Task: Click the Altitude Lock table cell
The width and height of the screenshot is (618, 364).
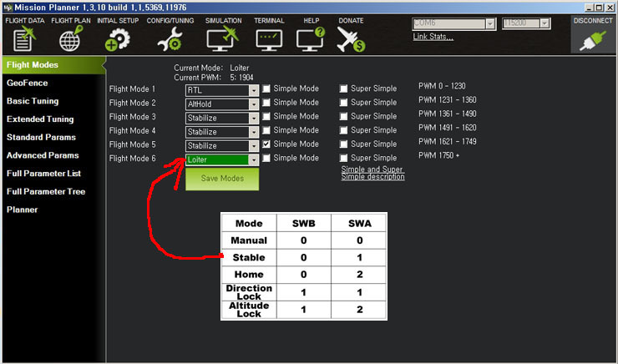Action: click(249, 310)
